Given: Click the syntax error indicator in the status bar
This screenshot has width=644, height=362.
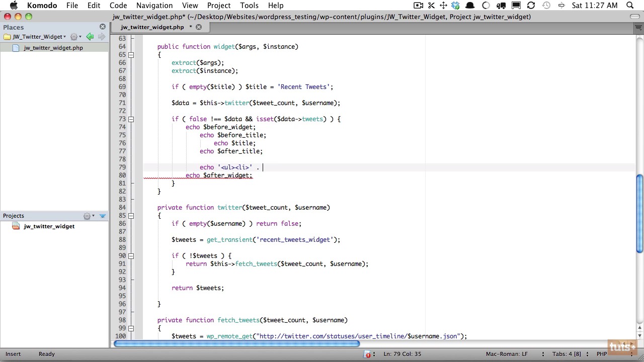Looking at the screenshot, I should pyautogui.click(x=368, y=354).
